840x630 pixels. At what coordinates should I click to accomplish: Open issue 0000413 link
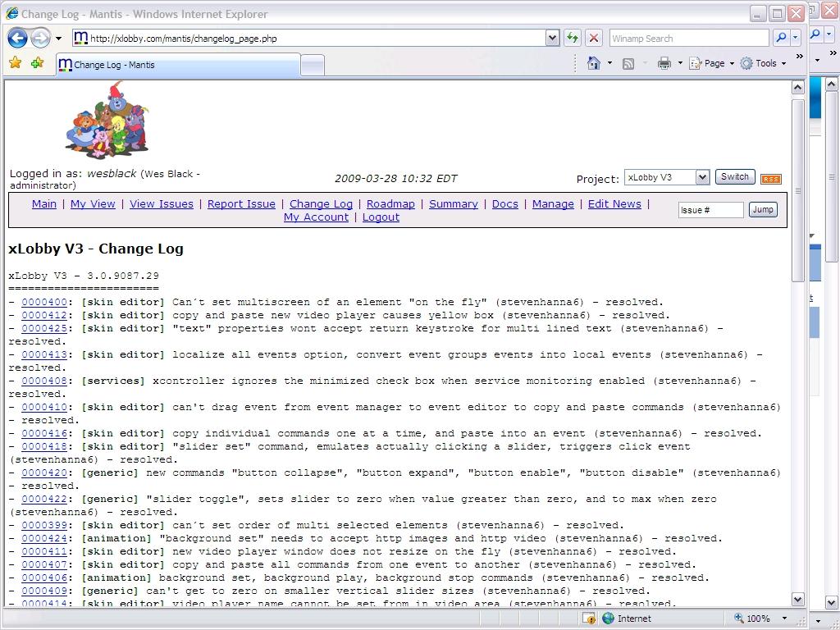click(x=44, y=354)
